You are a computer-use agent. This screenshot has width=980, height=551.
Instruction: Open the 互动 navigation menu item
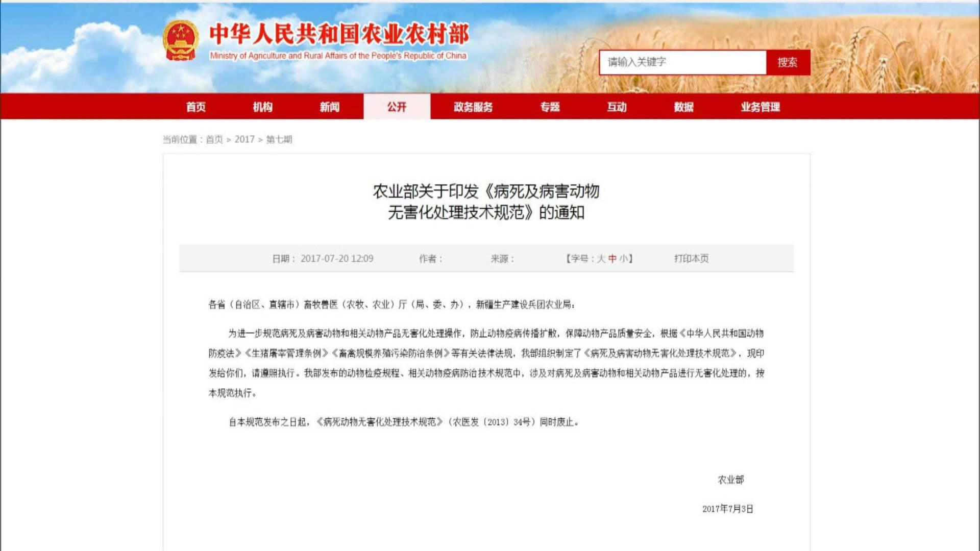pos(617,107)
